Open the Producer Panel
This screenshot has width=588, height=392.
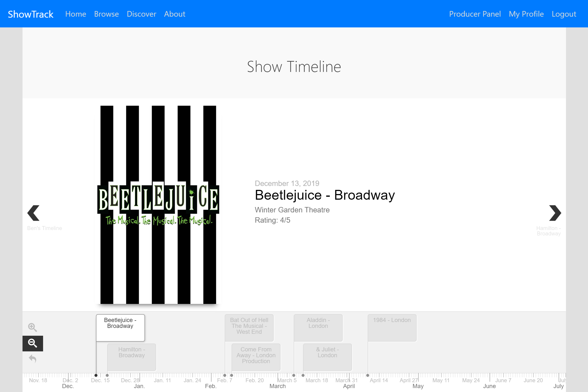(x=475, y=14)
